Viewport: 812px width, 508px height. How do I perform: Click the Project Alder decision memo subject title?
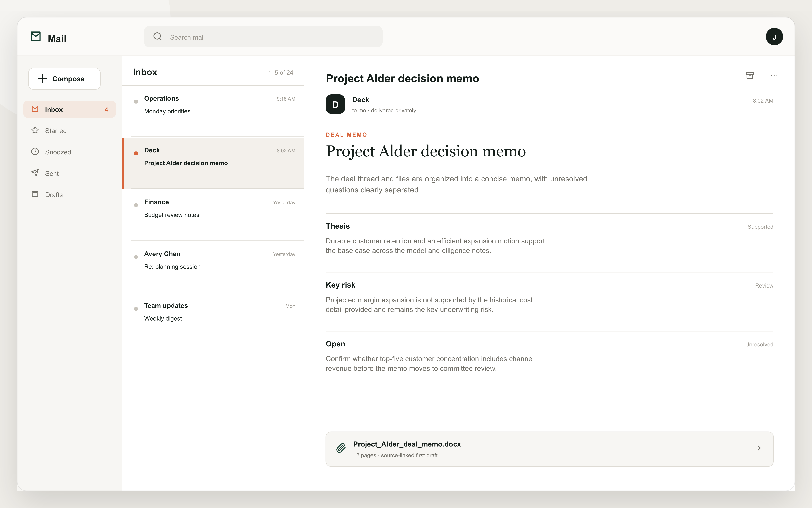pos(402,79)
